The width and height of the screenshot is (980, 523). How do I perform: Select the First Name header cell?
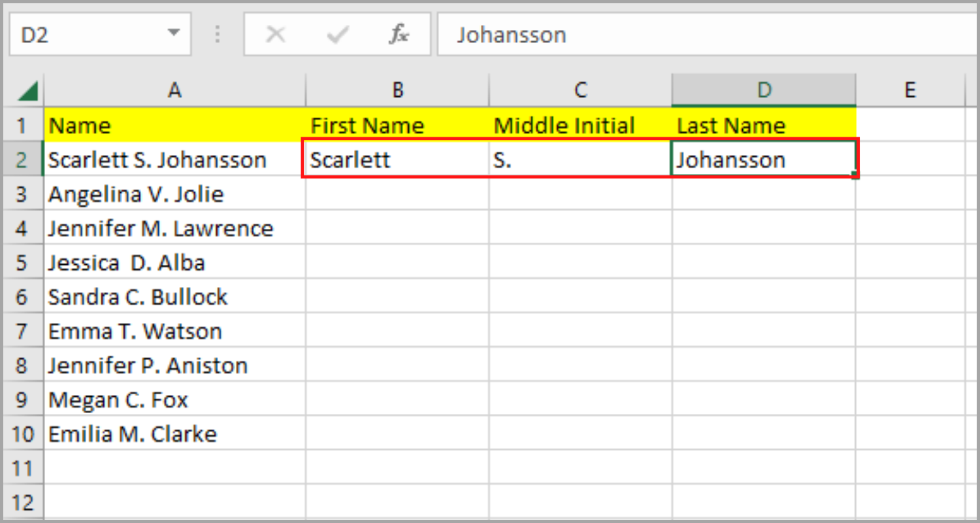(x=397, y=125)
